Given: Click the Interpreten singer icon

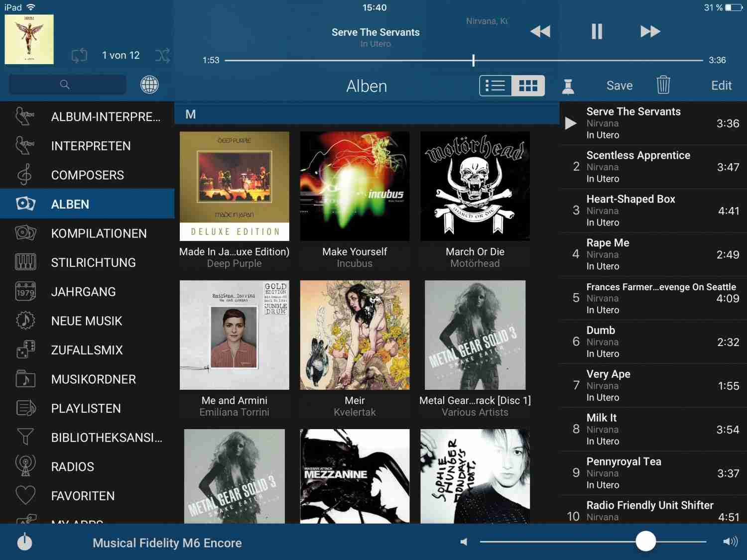Looking at the screenshot, I should (x=24, y=145).
